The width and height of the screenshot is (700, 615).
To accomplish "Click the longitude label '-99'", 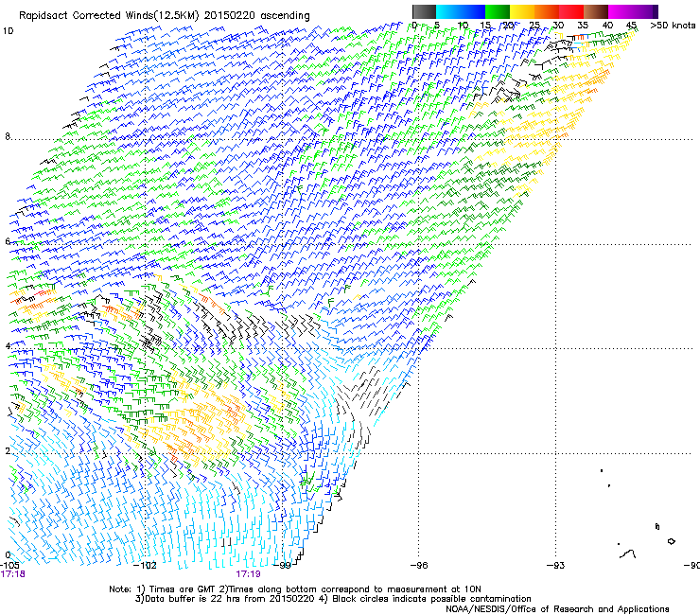I will point(282,566).
